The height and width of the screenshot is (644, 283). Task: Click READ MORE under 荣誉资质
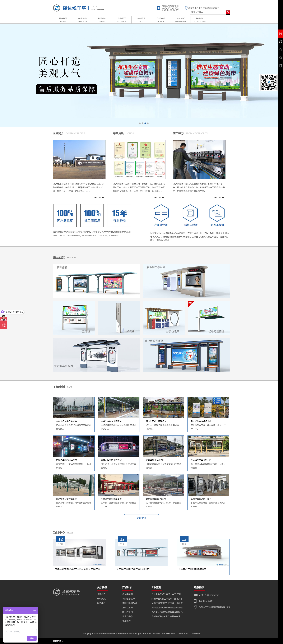coord(159,197)
